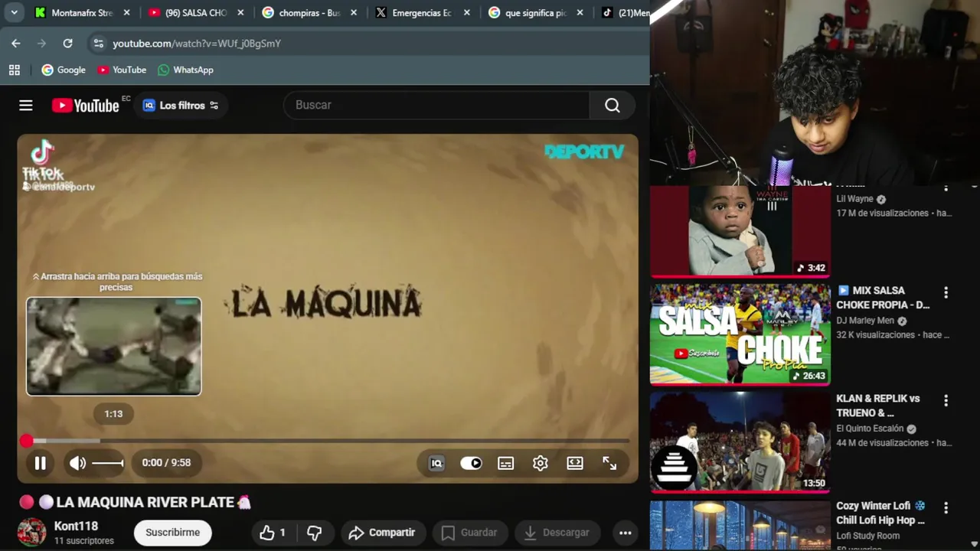Click scrollbar down arrow on the page

pos(974,544)
